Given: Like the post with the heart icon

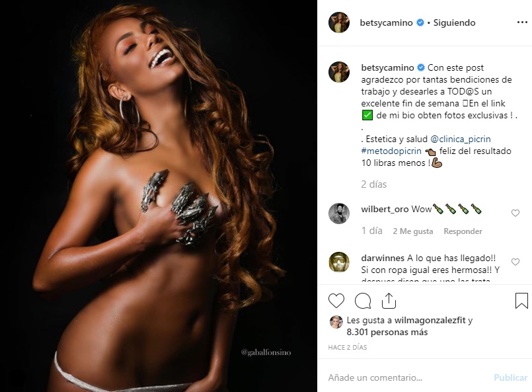Looking at the screenshot, I should (x=336, y=301).
